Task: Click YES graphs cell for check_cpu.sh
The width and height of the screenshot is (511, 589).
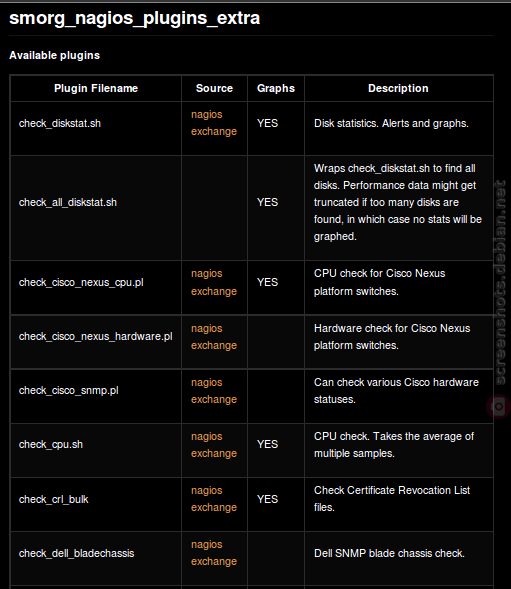Action: [268, 444]
